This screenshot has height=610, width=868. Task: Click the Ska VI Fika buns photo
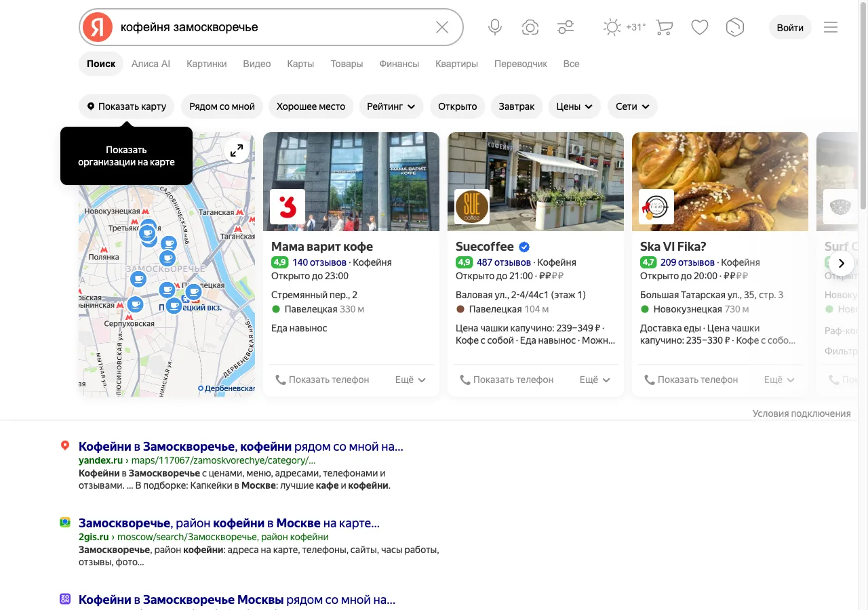pos(720,182)
